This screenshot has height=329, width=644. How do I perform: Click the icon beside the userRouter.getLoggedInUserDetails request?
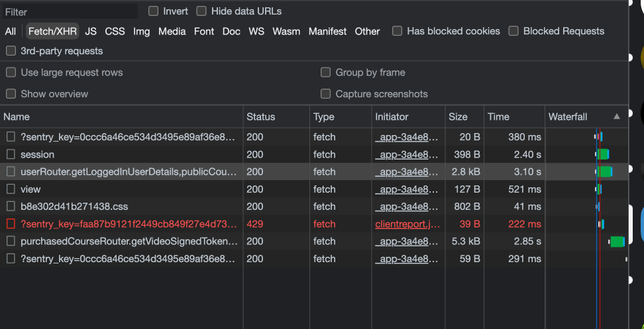click(11, 171)
